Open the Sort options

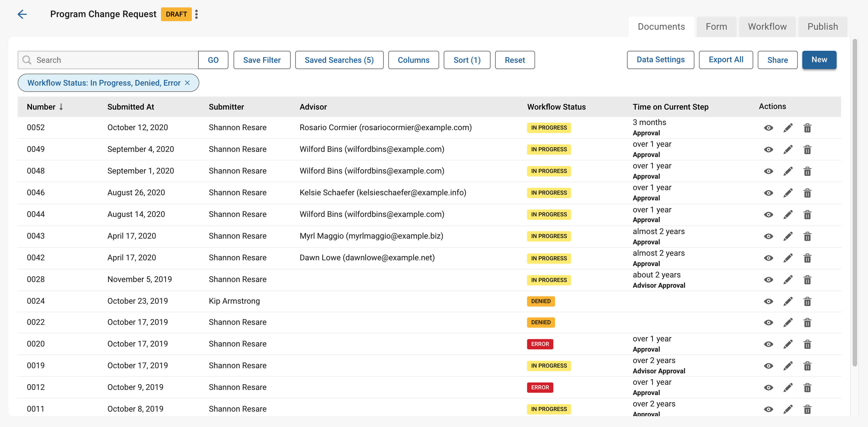pos(467,60)
